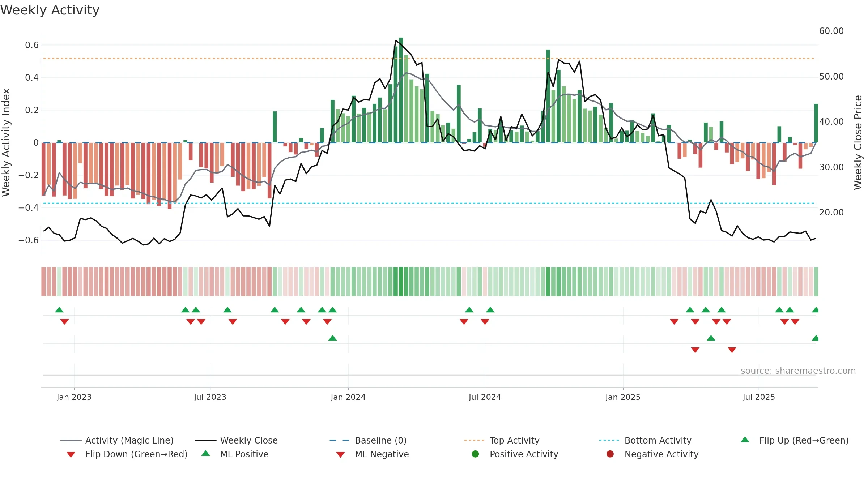The height and width of the screenshot is (488, 868).
Task: Click the orange dotted Top Activity line
Action: (x=430, y=59)
